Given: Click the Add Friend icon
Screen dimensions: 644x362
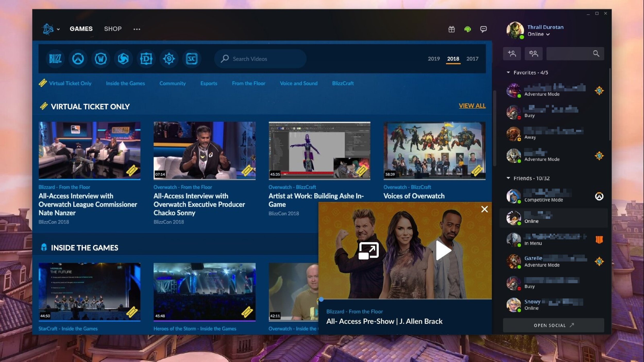Looking at the screenshot, I should point(512,54).
